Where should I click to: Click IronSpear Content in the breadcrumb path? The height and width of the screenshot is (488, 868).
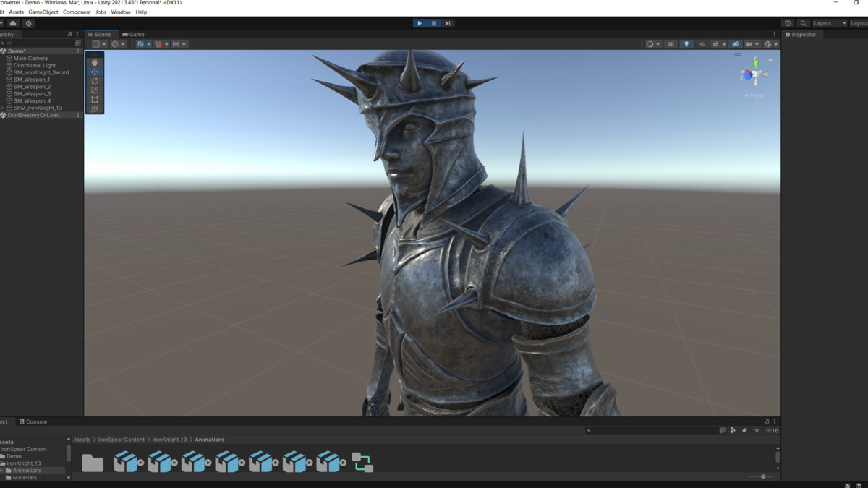tap(122, 440)
